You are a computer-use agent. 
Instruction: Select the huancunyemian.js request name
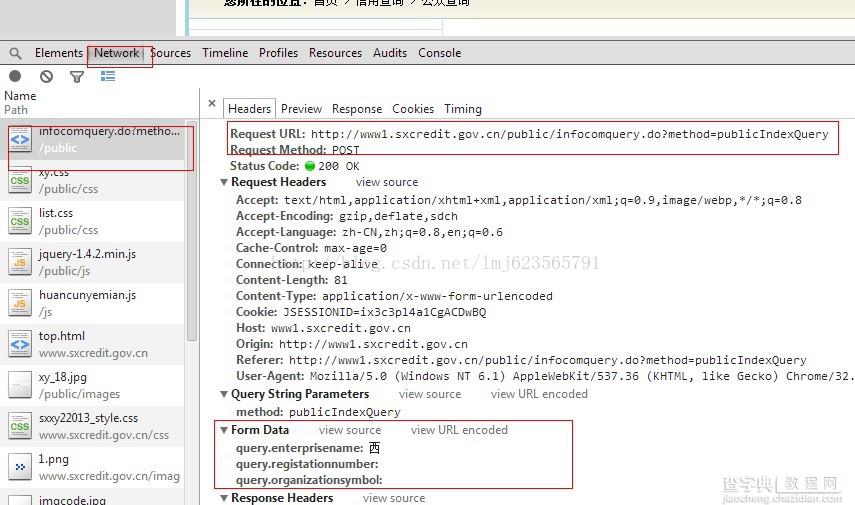tap(87, 295)
